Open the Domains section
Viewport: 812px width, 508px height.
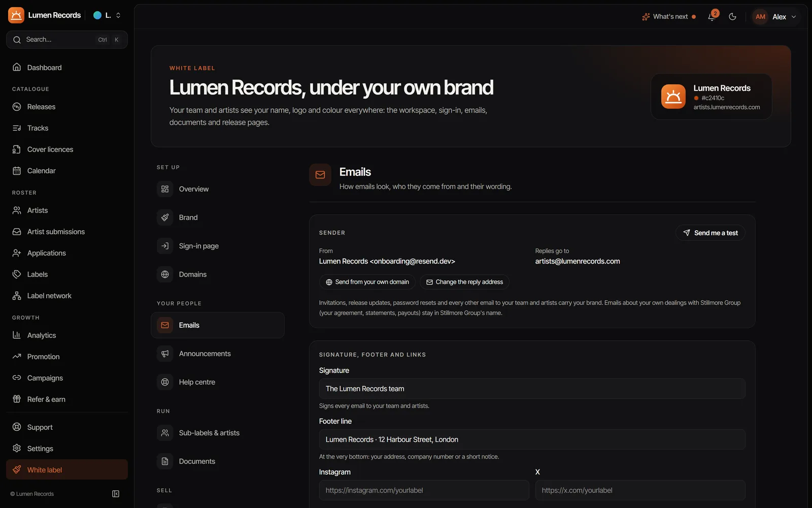coord(218,274)
